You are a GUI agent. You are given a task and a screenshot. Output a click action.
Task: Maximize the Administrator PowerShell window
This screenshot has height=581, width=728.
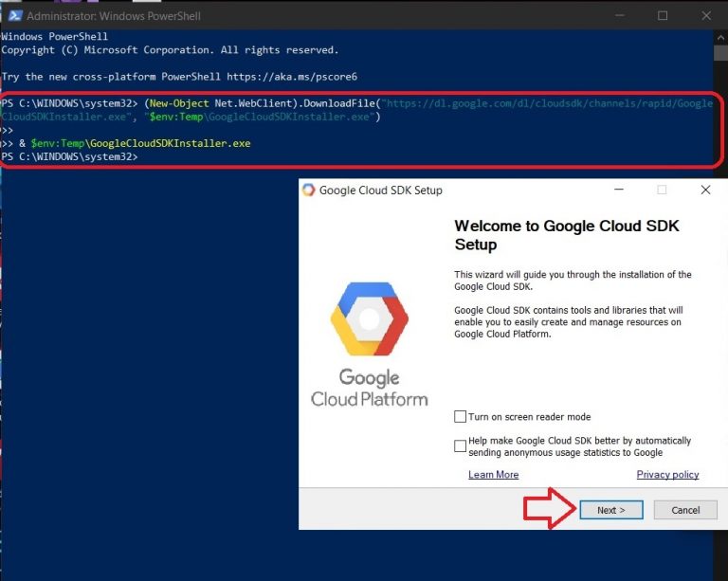663,16
